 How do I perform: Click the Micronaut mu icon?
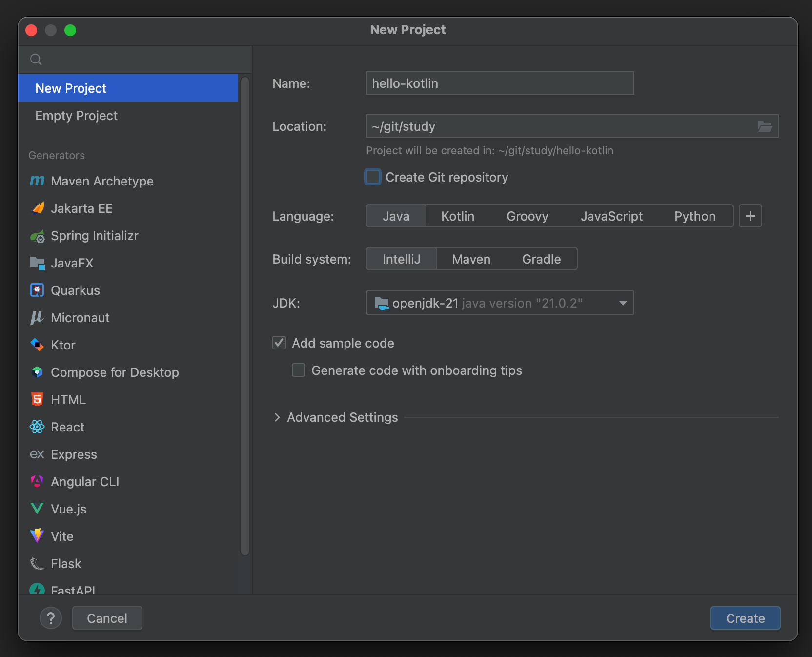point(37,318)
